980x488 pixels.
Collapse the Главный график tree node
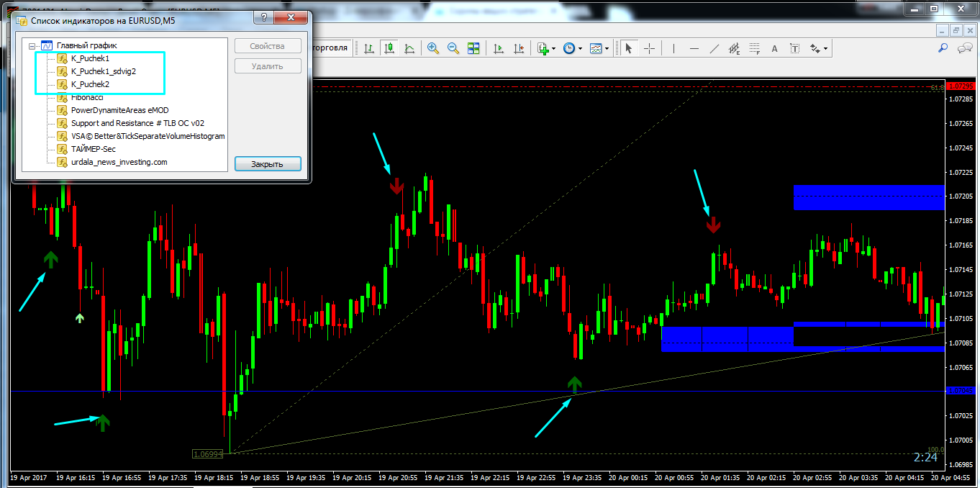32,45
